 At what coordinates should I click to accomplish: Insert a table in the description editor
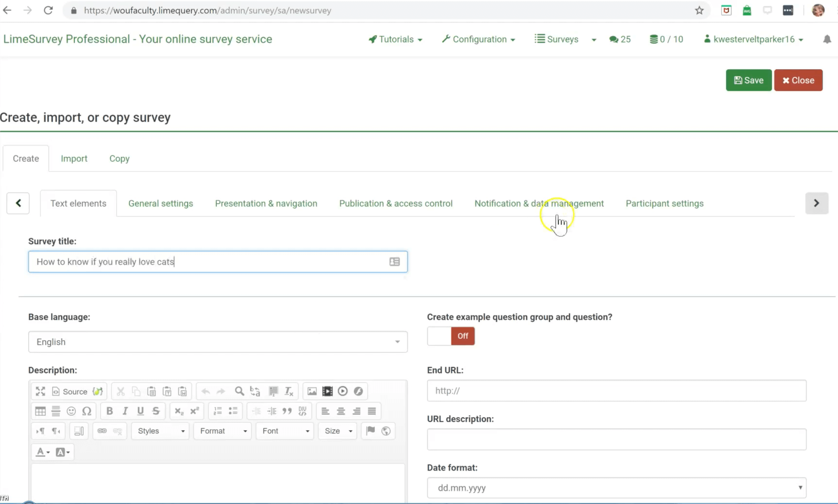(40, 411)
